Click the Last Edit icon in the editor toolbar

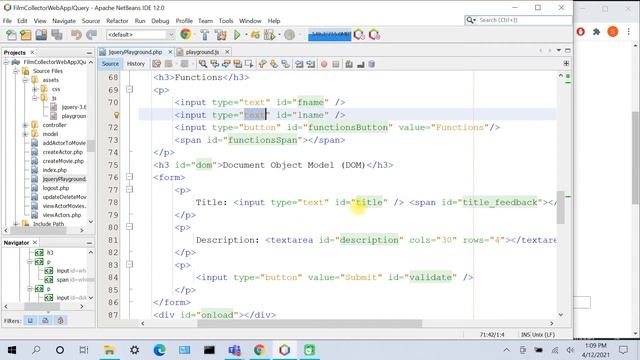156,64
